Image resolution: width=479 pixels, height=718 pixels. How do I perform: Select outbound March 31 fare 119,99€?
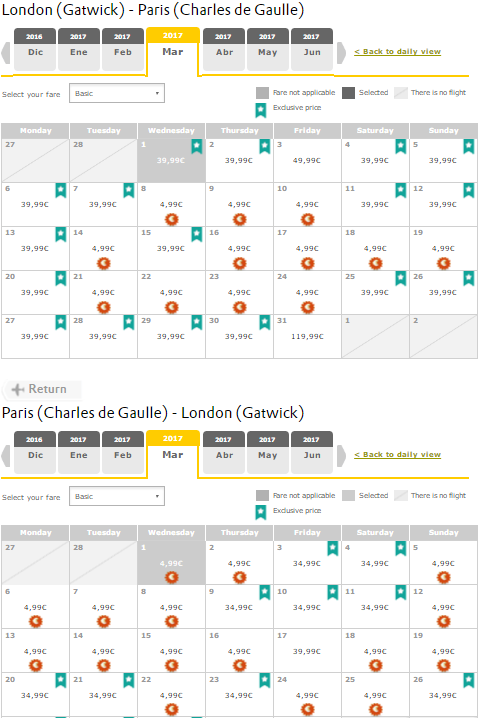[x=307, y=336]
